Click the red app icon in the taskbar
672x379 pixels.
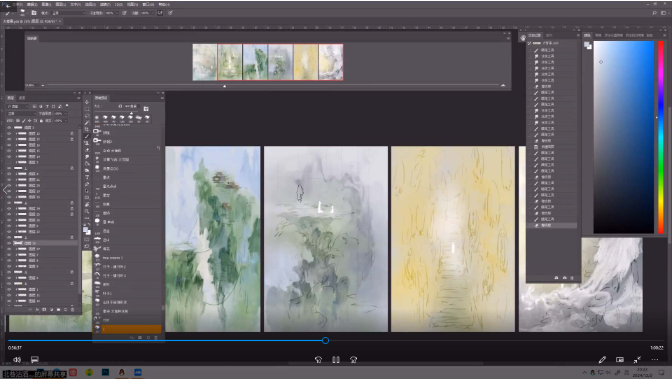(x=73, y=372)
